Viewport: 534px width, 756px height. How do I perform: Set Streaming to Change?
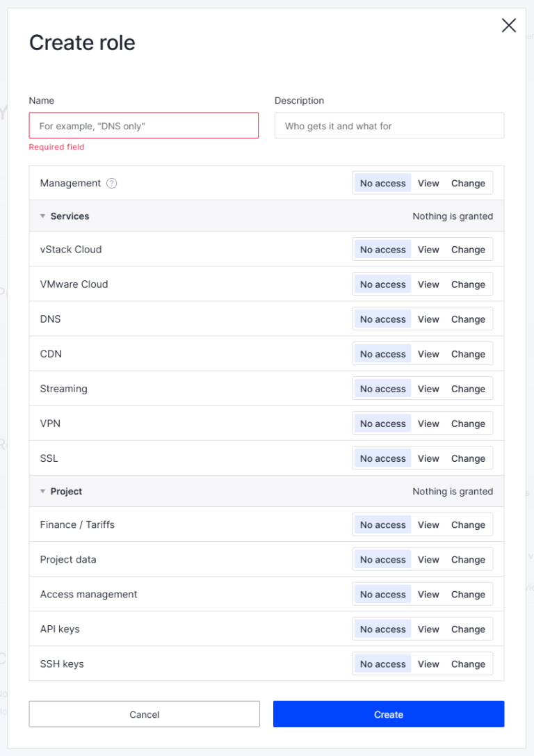468,389
